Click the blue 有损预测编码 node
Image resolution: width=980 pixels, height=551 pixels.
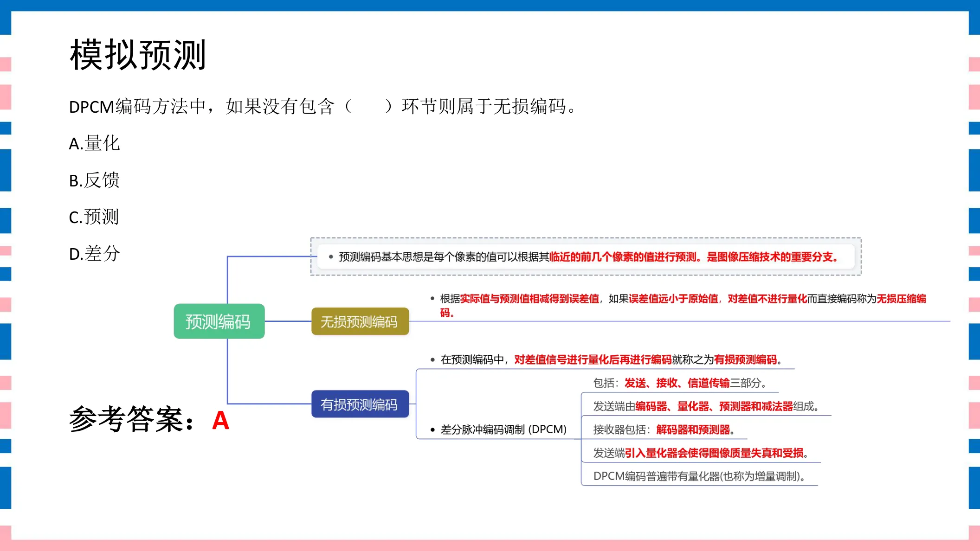pos(360,404)
